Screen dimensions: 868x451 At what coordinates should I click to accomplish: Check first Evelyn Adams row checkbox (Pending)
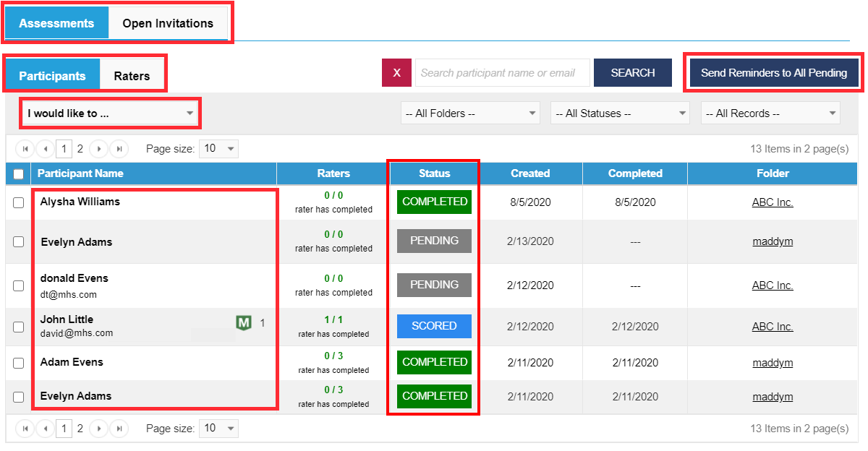click(x=18, y=242)
